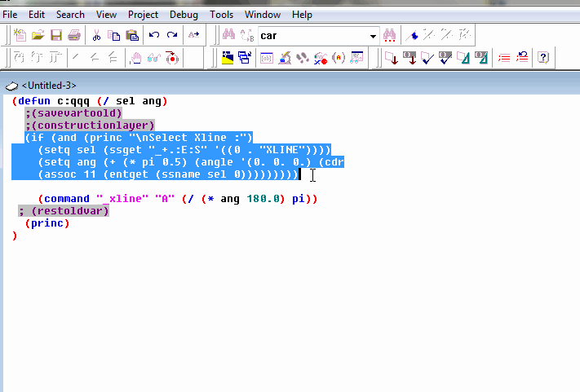Click the ';(constructionlayer)' comment line
The width and height of the screenshot is (580, 392).
pyautogui.click(x=90, y=126)
